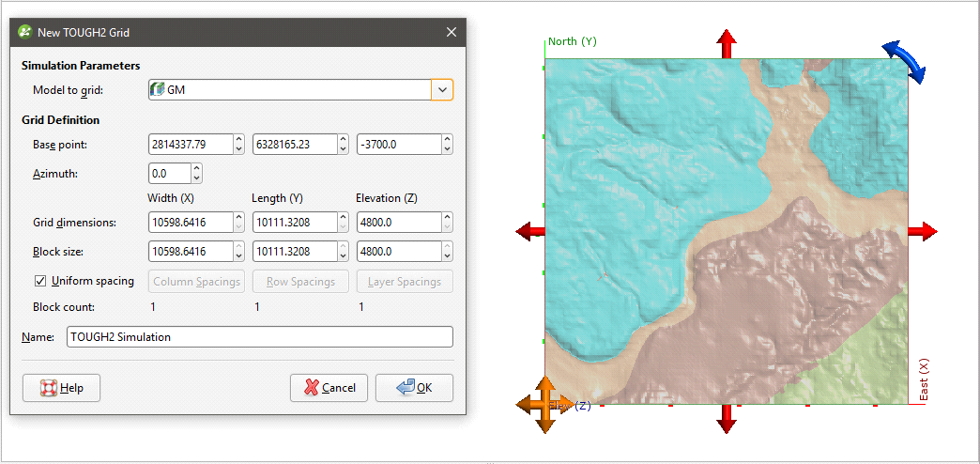Click the red left arrow on west edge
Viewport: 980px width, 464px height.
(x=531, y=231)
